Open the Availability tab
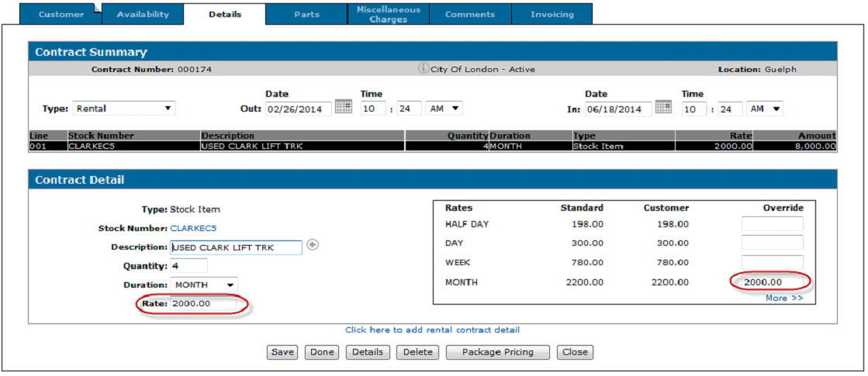The image size is (868, 376). (x=143, y=14)
